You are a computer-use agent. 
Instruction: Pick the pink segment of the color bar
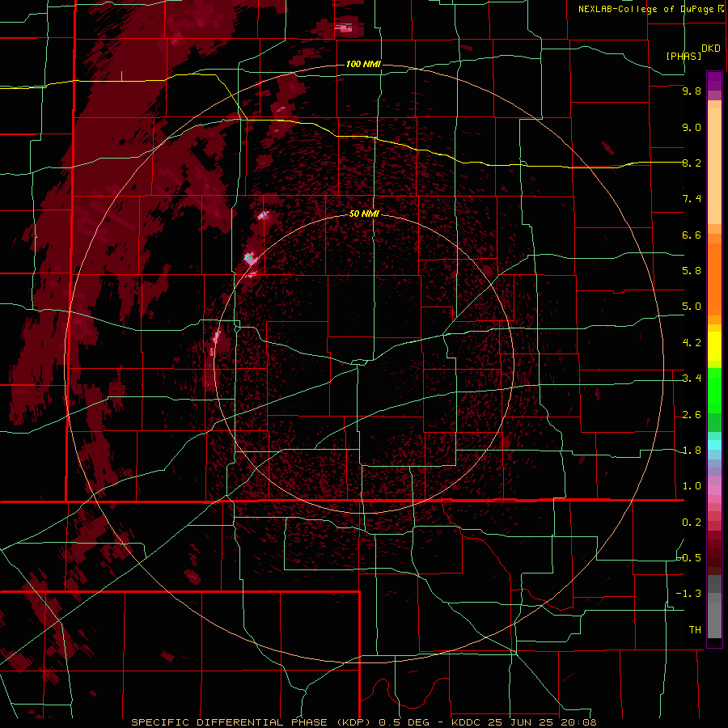(714, 489)
